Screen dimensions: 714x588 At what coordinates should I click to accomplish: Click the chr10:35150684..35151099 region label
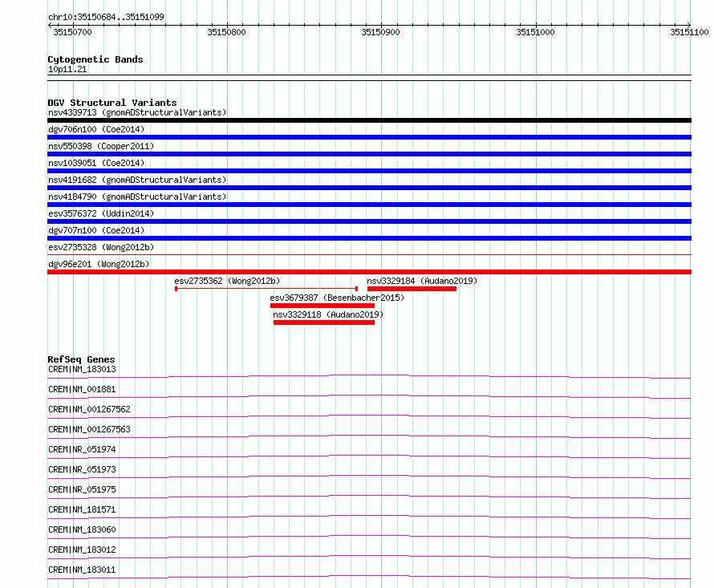tap(106, 17)
